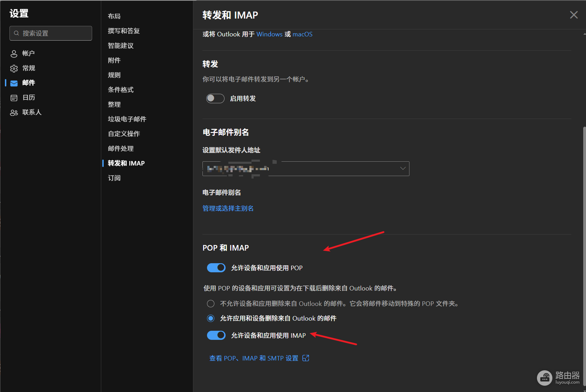Select 不允许设备和应用删除来自 Outlook 的邮件 radio
The image size is (586, 392).
(211, 303)
